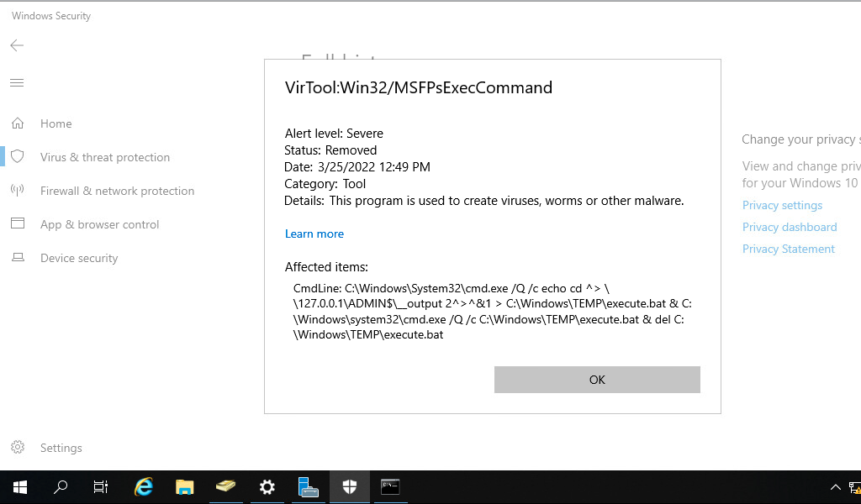The height and width of the screenshot is (504, 861).
Task: Open Privacy dashboard link
Action: [x=789, y=227]
